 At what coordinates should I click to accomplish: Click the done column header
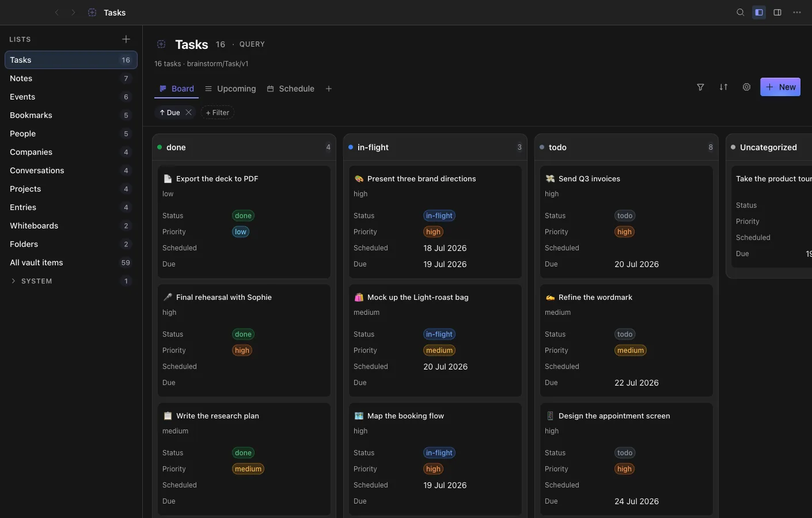point(244,147)
